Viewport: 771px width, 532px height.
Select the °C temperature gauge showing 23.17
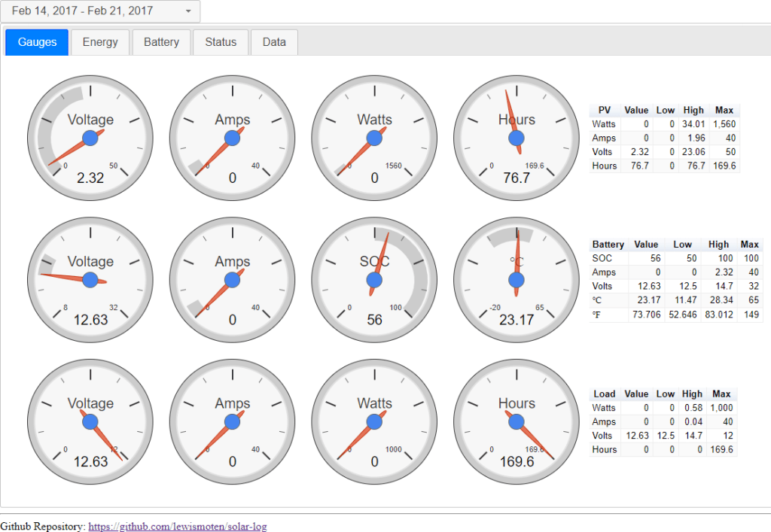(x=517, y=280)
